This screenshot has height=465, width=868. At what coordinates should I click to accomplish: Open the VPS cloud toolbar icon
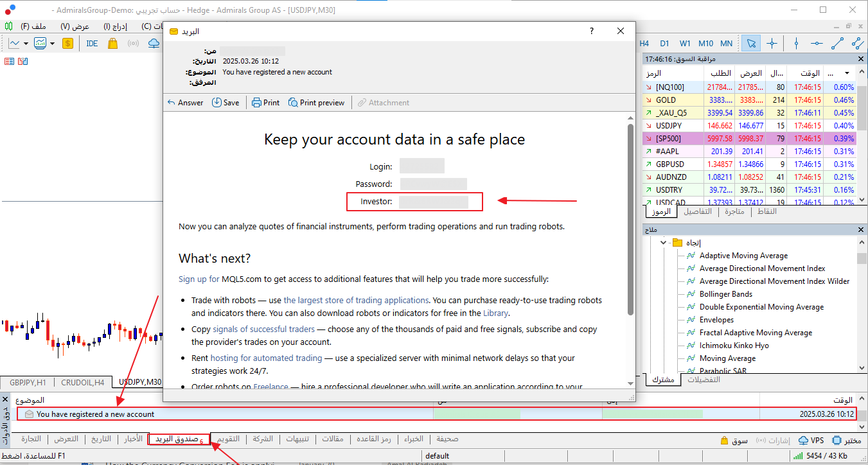[154, 43]
